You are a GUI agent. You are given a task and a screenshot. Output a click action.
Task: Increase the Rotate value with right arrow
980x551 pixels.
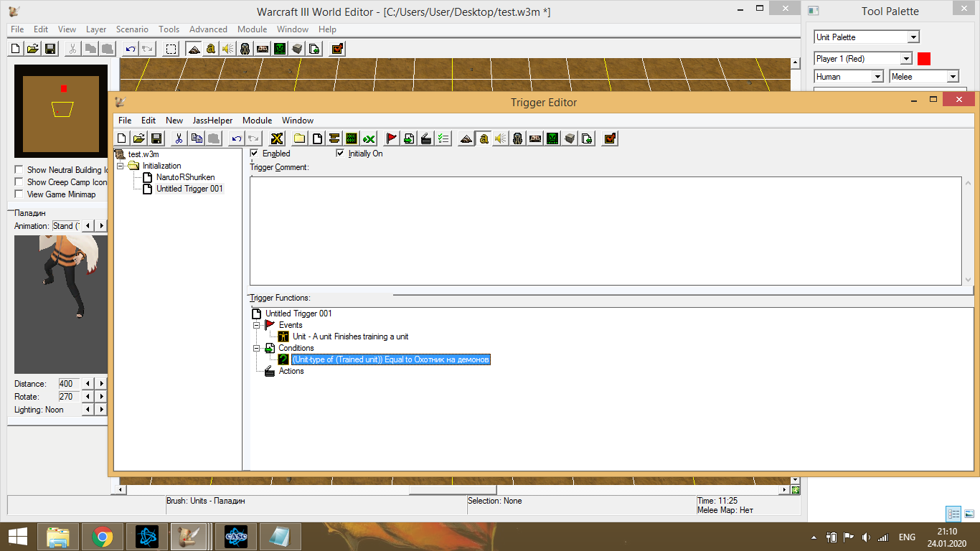click(x=101, y=397)
